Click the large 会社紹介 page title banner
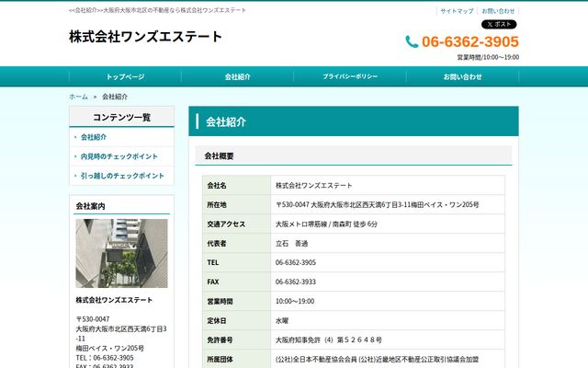 coord(354,121)
